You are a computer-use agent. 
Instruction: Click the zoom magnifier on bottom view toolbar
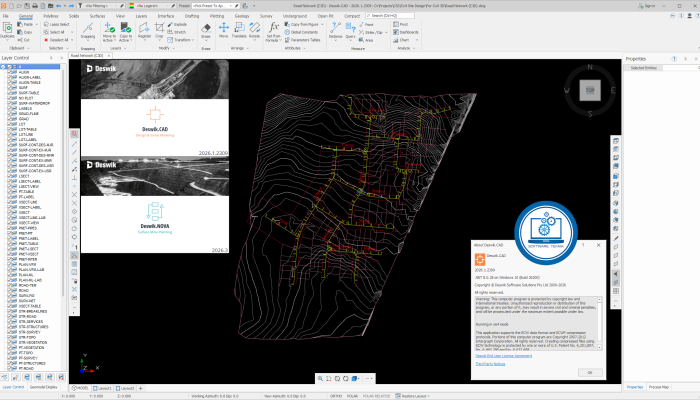320,379
